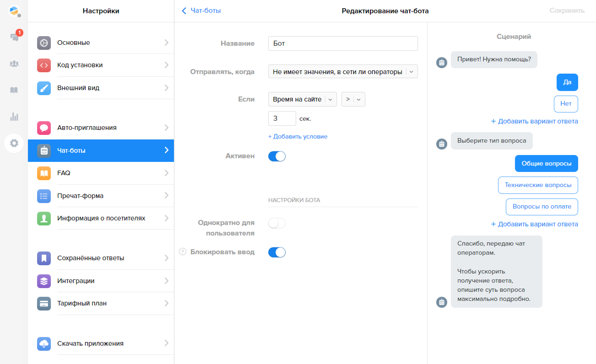596x364 pixels.
Task: Turn off the Блокировать ввод toggle
Action: 277,252
